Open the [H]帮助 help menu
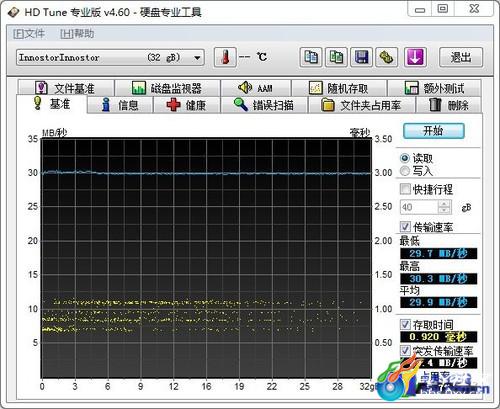Viewport: 500px width, 409px height. pyautogui.click(x=77, y=34)
